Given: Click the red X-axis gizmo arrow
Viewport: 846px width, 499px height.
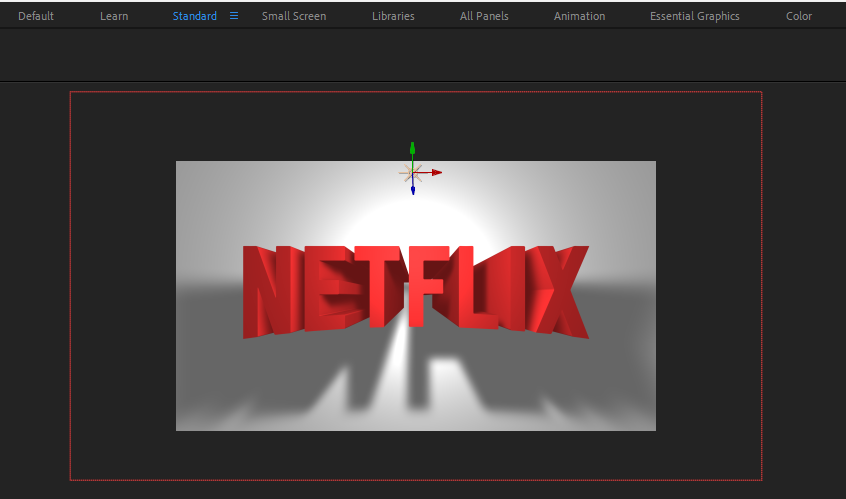Looking at the screenshot, I should click(x=436, y=173).
